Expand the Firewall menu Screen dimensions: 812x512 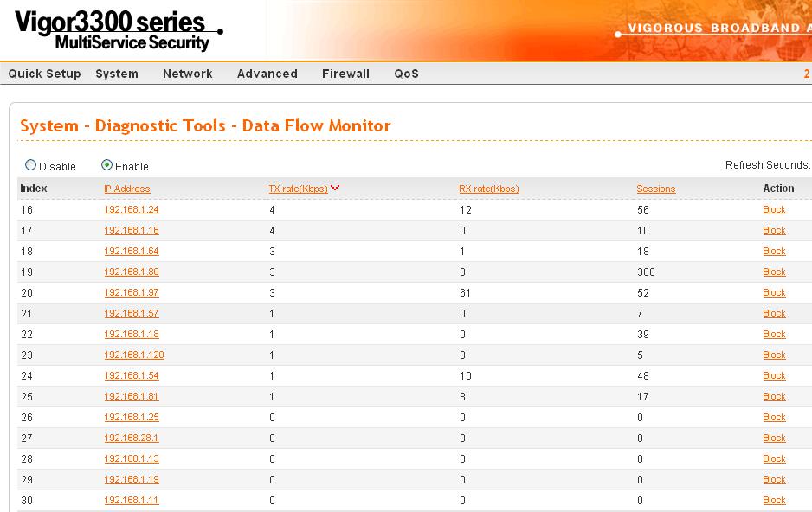345,74
